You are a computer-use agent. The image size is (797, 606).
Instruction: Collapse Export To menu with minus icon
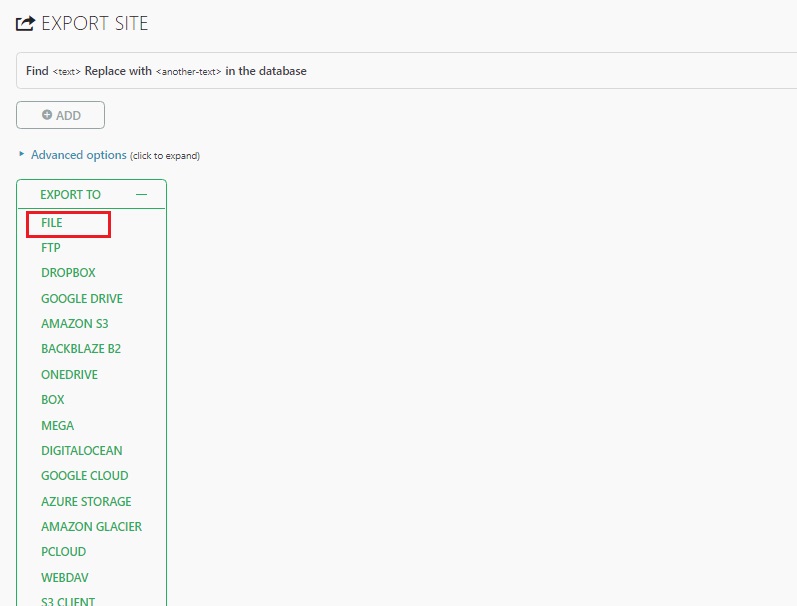point(141,194)
